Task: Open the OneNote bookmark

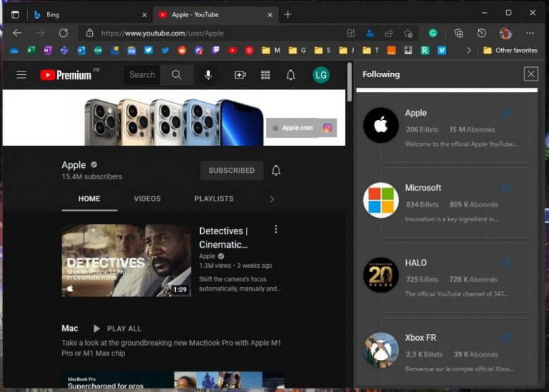Action: (48, 51)
